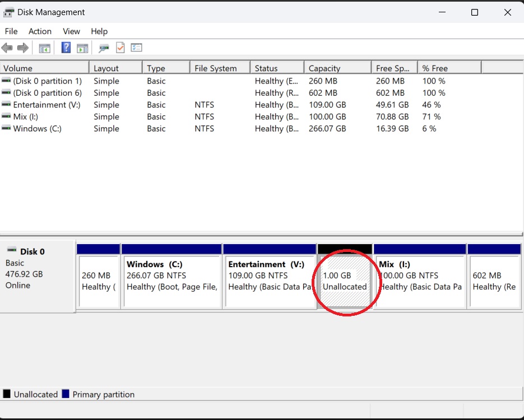Screen dimensions: 524x420
Task: Sort volumes by the Capacity column header
Action: tap(337, 68)
